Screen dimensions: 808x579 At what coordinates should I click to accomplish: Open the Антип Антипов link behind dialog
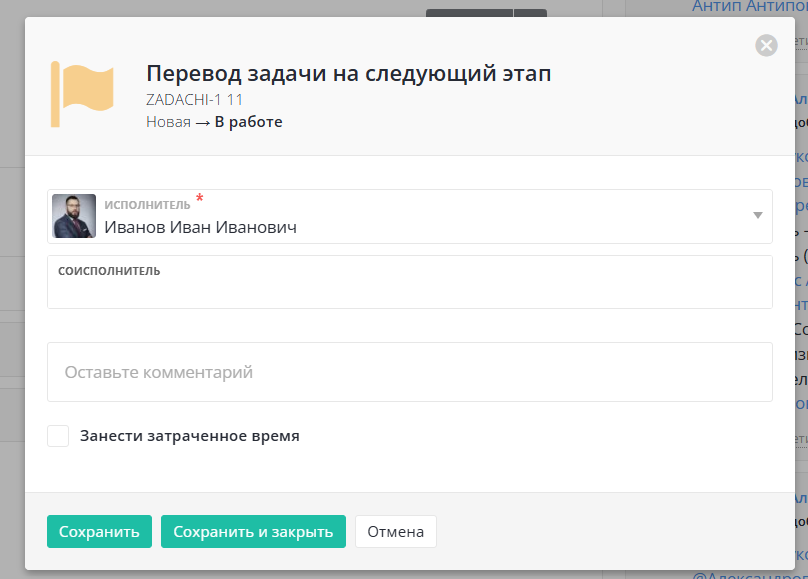pos(750,6)
